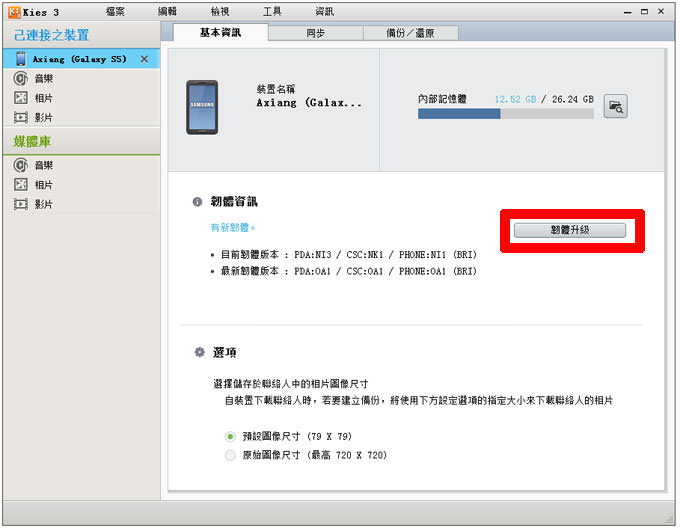The width and height of the screenshot is (680, 528).
Task: Open the 工具 menu
Action: click(272, 12)
